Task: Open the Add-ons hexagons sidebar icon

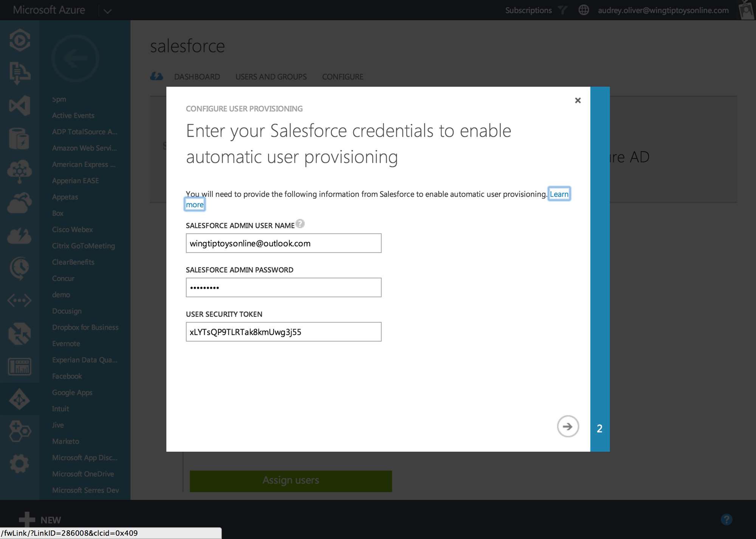Action: click(x=20, y=431)
